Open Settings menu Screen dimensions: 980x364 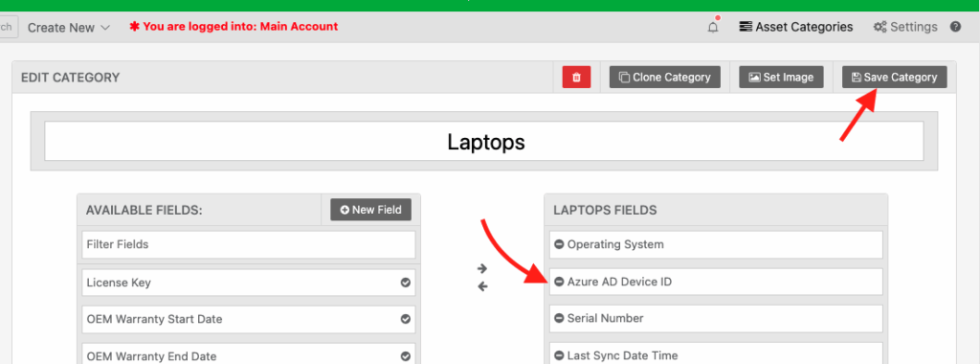point(905,27)
